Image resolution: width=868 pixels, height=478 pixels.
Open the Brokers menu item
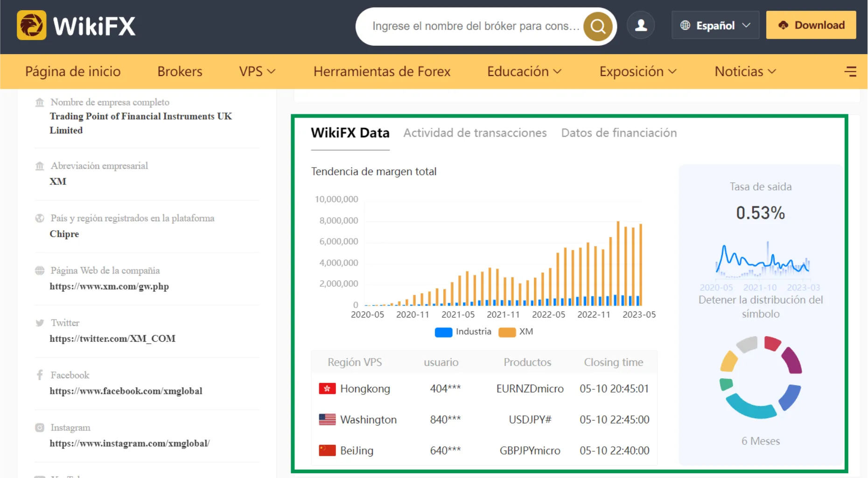point(180,71)
